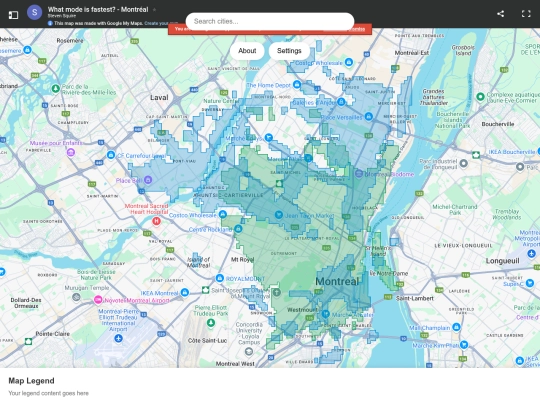
Task: Click Your legend content goes here text
Action: (x=48, y=393)
